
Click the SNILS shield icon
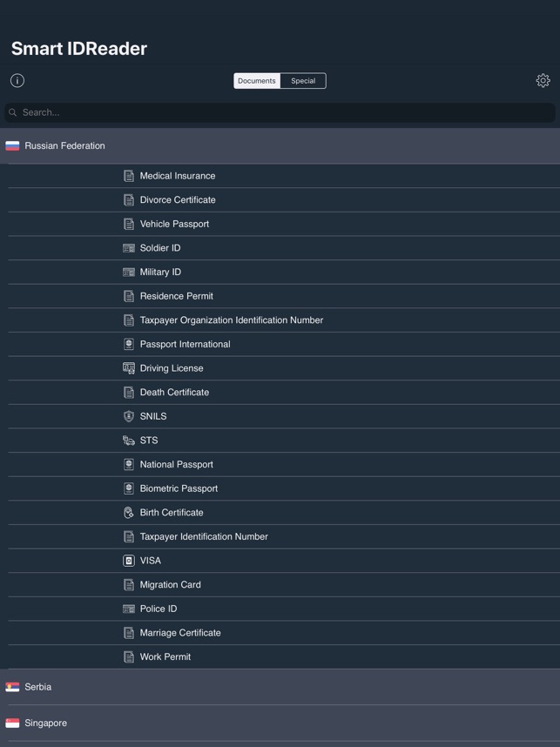pos(129,416)
